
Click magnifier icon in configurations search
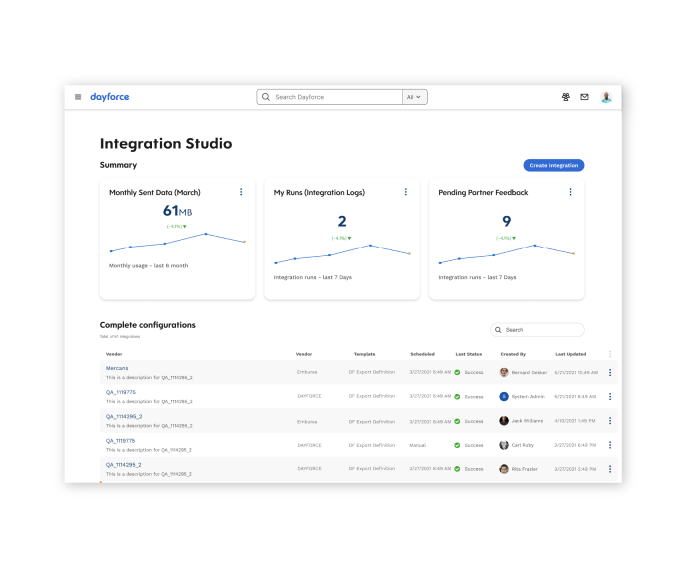pos(498,330)
